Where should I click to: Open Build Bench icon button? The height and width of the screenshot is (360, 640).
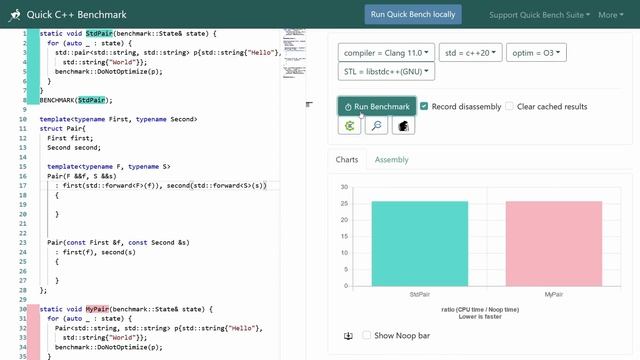(403, 126)
